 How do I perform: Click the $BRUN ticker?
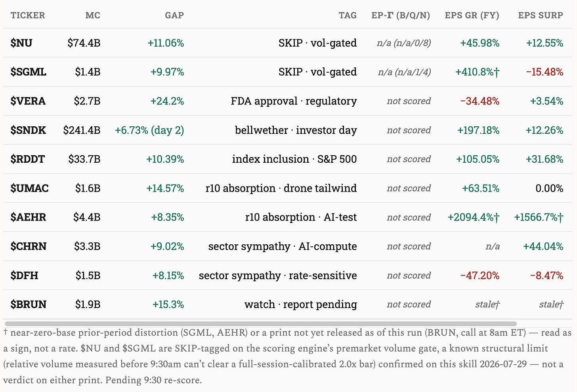[29, 304]
